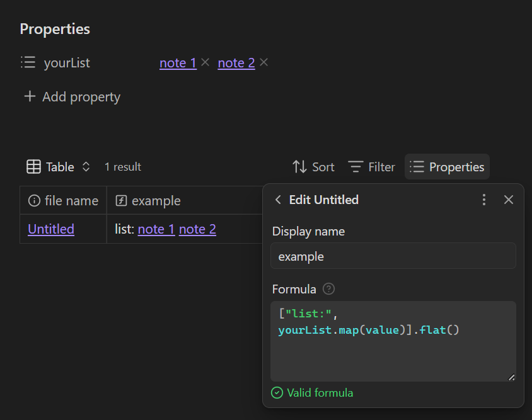The image size is (532, 420).
Task: Click the file name column header
Action: pyautogui.click(x=63, y=201)
